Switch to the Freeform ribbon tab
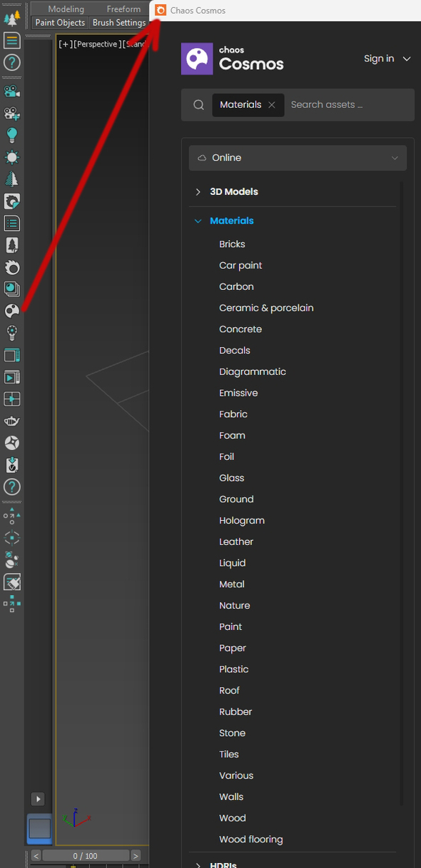The image size is (421, 868). (123, 9)
